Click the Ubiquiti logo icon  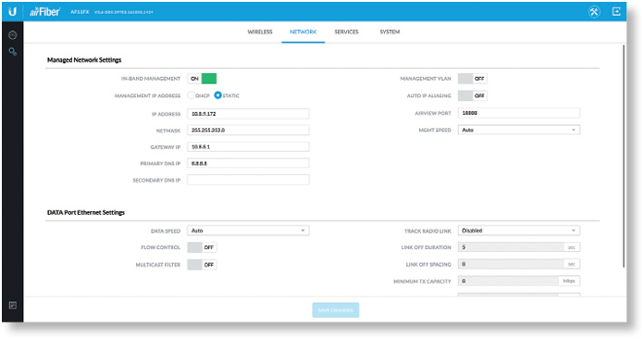12,11
